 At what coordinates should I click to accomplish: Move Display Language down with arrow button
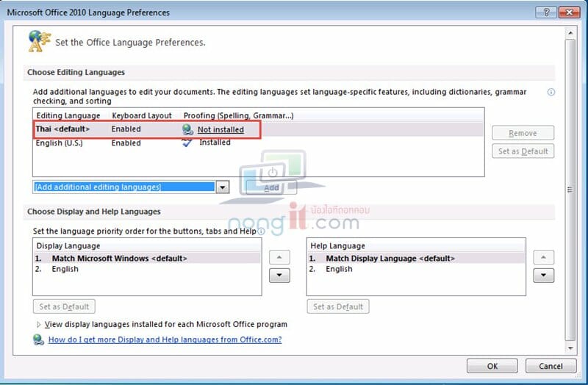[279, 276]
